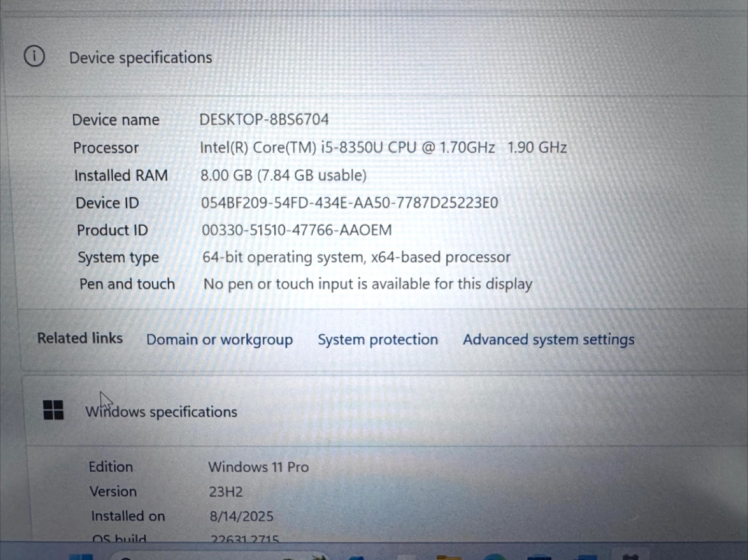
Task: Click the Intel Core i5-8350U processor value
Action: point(383,148)
